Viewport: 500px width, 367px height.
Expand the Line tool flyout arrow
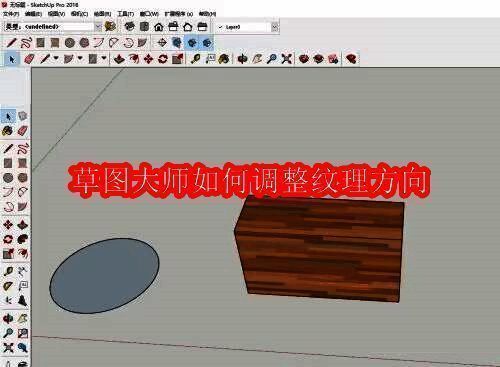coord(56,58)
